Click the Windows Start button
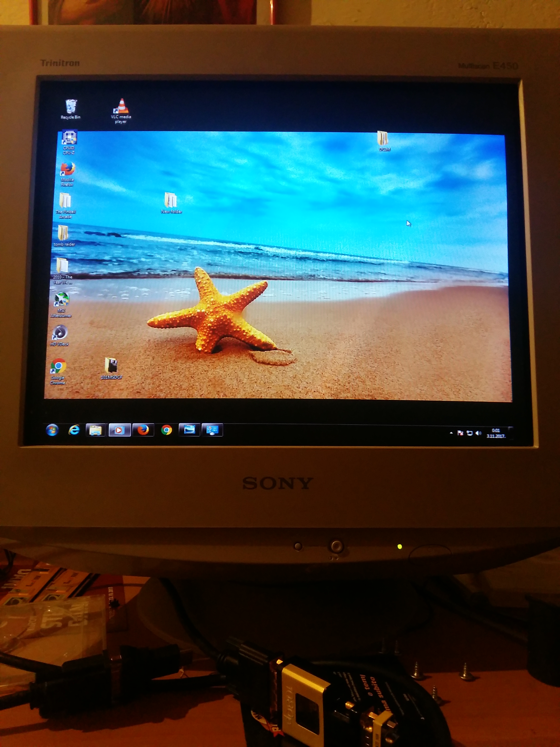 click(52, 430)
